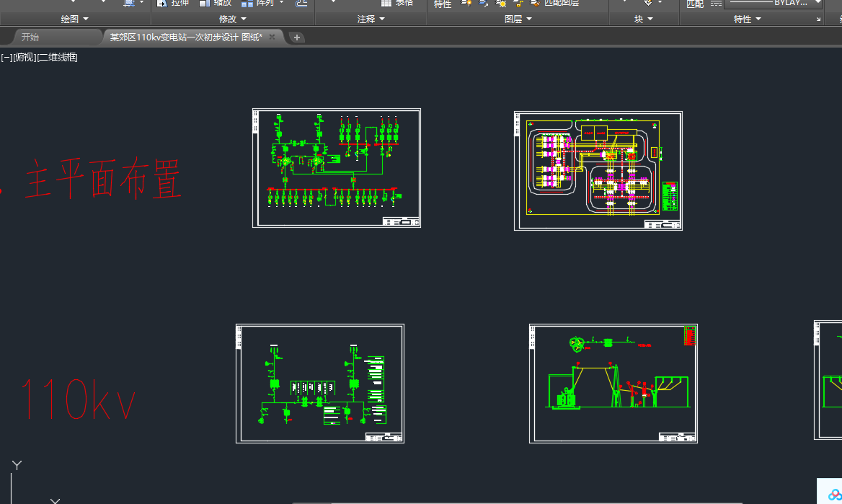Close the 某郊区110kv变电站 drawing tab
Image resolution: width=842 pixels, height=504 pixels.
pos(272,37)
